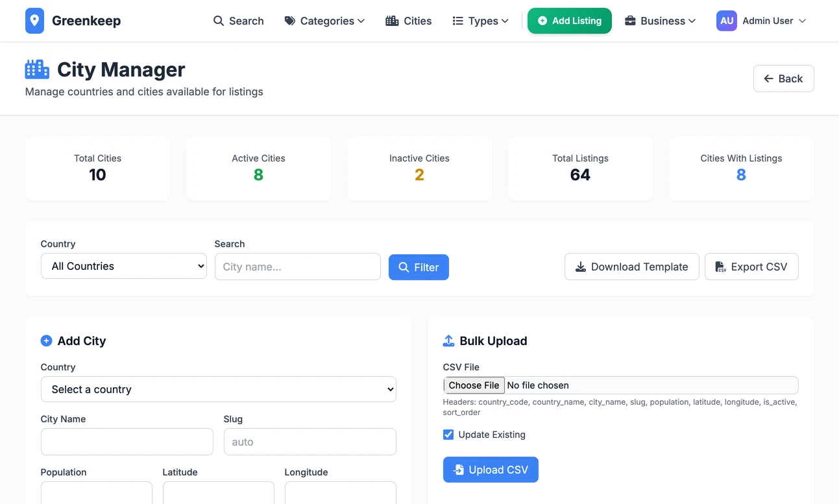
Task: Go to Search in the top navigation
Action: (239, 21)
